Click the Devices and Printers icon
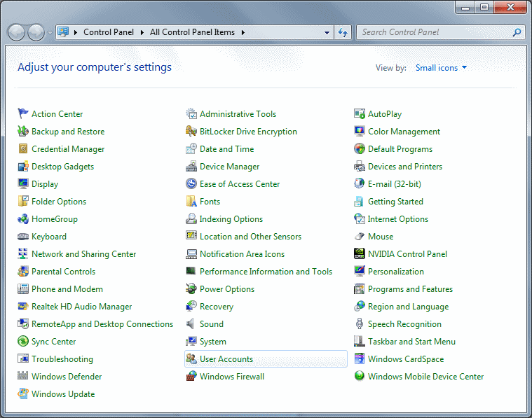This screenshot has width=532, height=418. pyautogui.click(x=360, y=167)
